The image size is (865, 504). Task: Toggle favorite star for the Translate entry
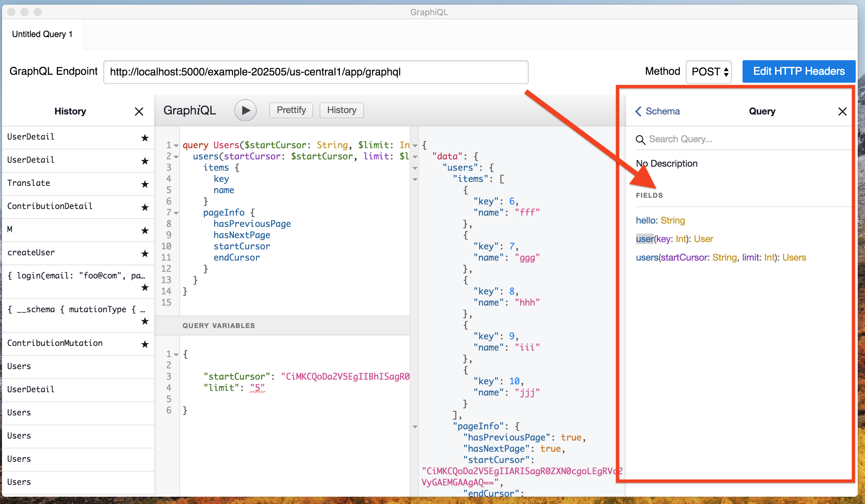click(145, 184)
